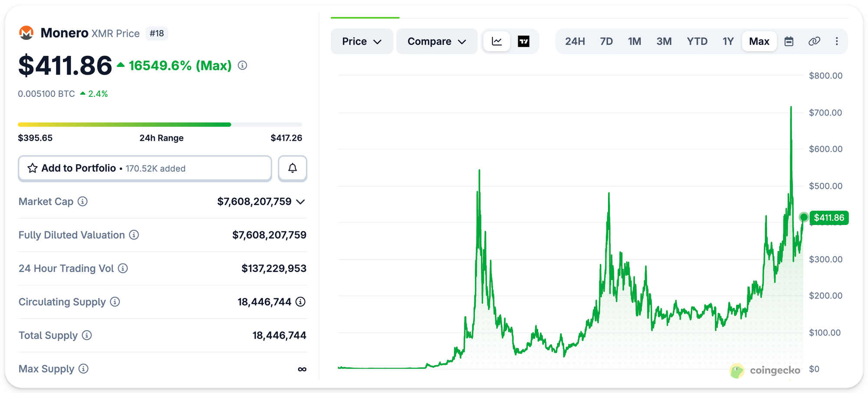
Task: Click info icon next to Market Cap
Action: (82, 201)
